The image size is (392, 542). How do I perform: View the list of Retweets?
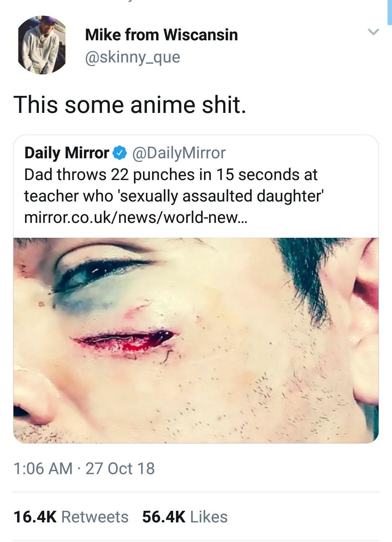(95, 517)
